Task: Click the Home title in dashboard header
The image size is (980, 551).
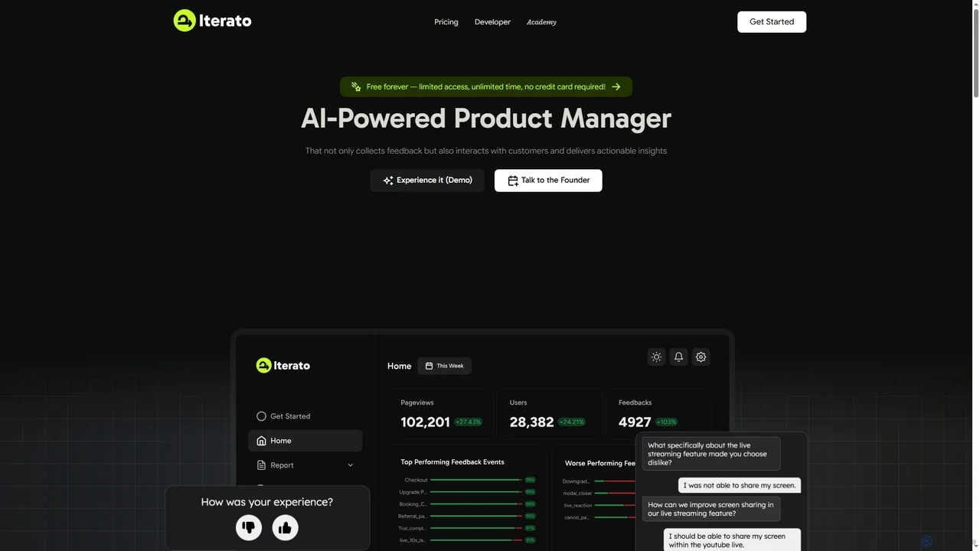Action: pos(400,366)
